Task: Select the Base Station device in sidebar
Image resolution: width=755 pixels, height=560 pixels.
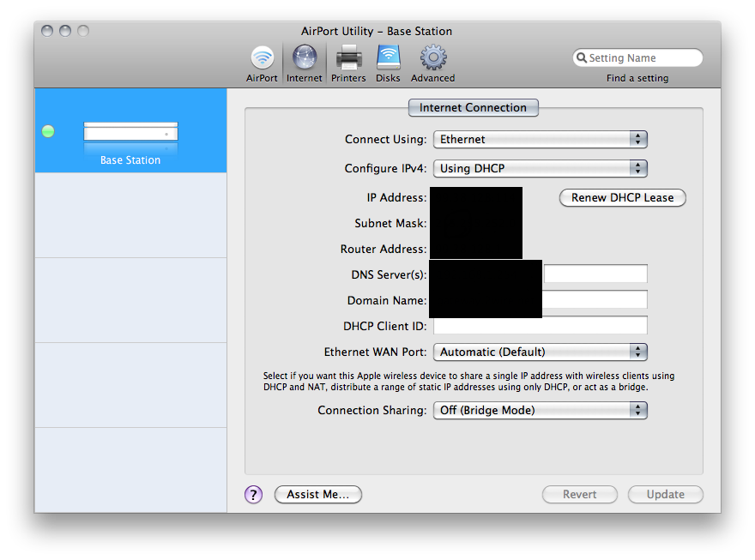Action: tap(130, 131)
